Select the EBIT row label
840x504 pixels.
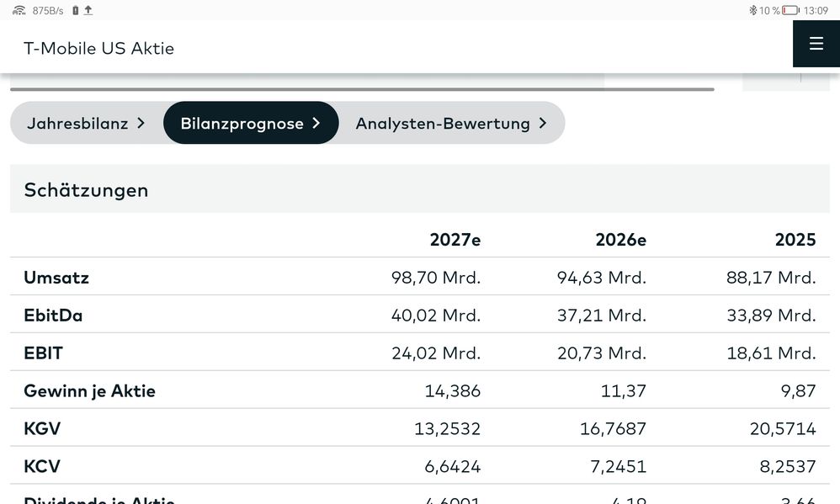pos(44,353)
